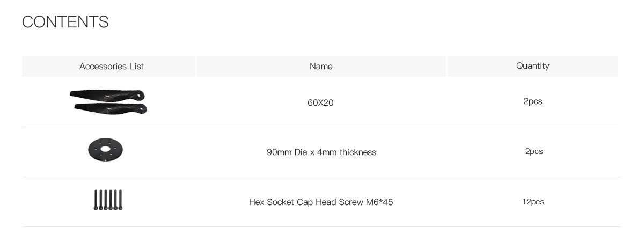Click the Accessories List column header
The height and width of the screenshot is (242, 644).
point(111,67)
